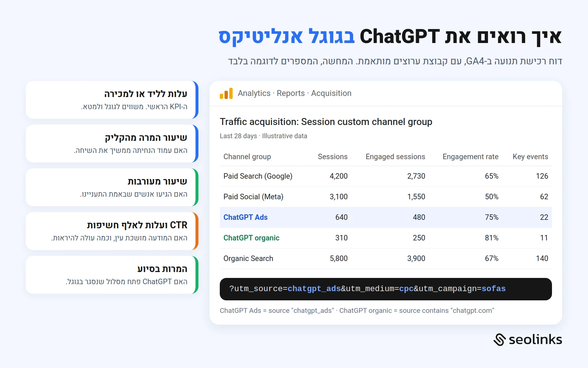Click the 640 sessions value for ChatGPT Ads
This screenshot has width=588, height=368.
click(341, 217)
